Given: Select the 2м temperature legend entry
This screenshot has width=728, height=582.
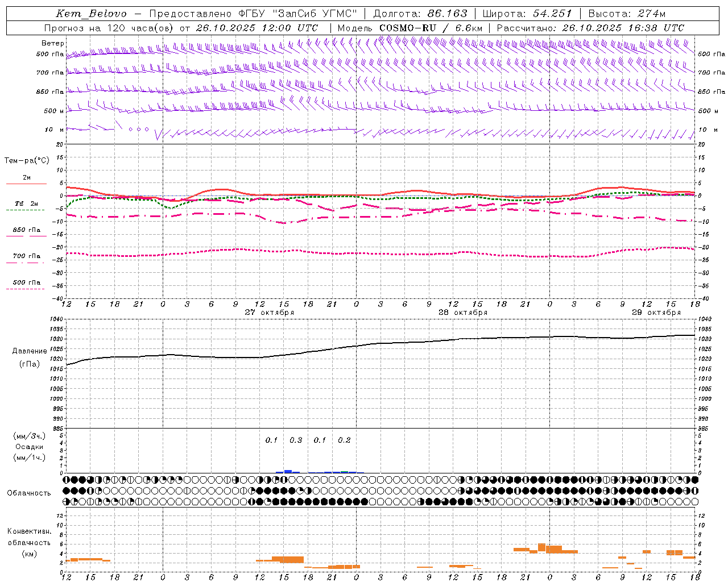Looking at the screenshot, I should pos(27,178).
